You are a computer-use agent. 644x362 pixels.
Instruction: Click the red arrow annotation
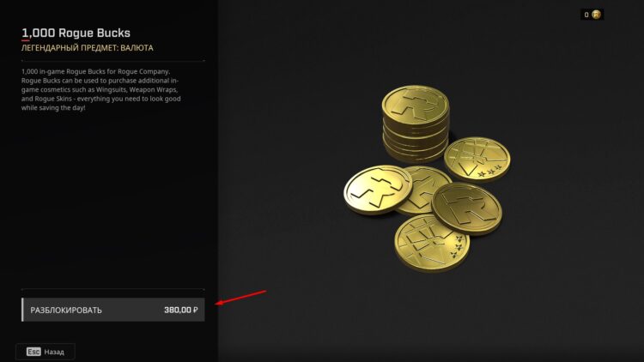click(241, 298)
